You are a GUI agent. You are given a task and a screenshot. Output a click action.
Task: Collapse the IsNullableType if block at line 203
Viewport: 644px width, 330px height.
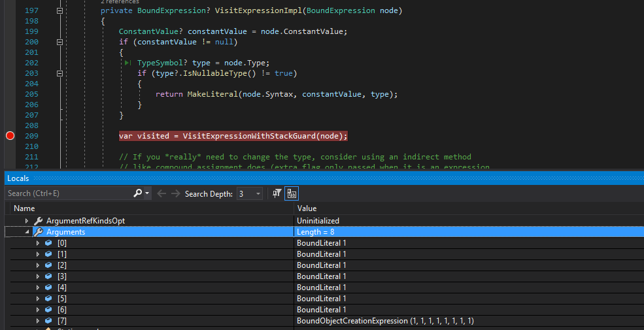click(x=59, y=73)
